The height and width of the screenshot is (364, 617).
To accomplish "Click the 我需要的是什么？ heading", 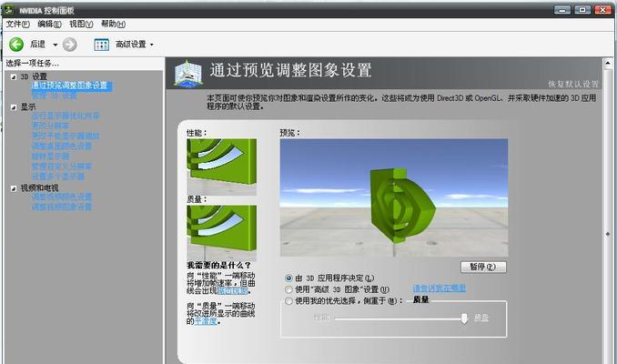I will [x=218, y=266].
